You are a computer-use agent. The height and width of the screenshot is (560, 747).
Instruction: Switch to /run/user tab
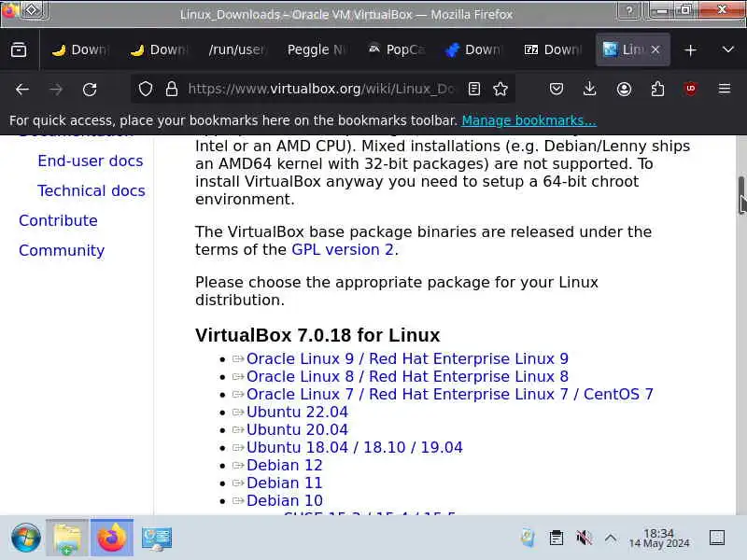(x=238, y=49)
